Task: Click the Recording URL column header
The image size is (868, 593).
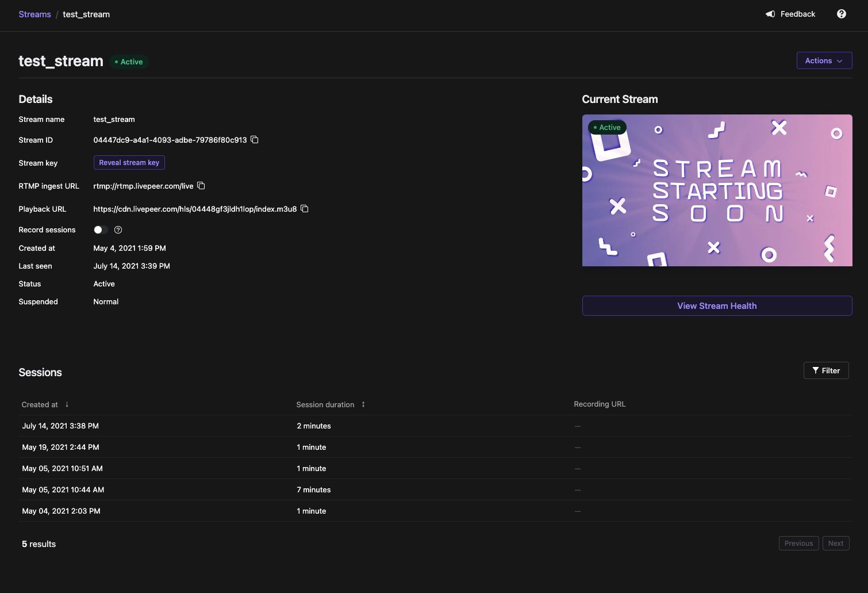Action: coord(600,404)
